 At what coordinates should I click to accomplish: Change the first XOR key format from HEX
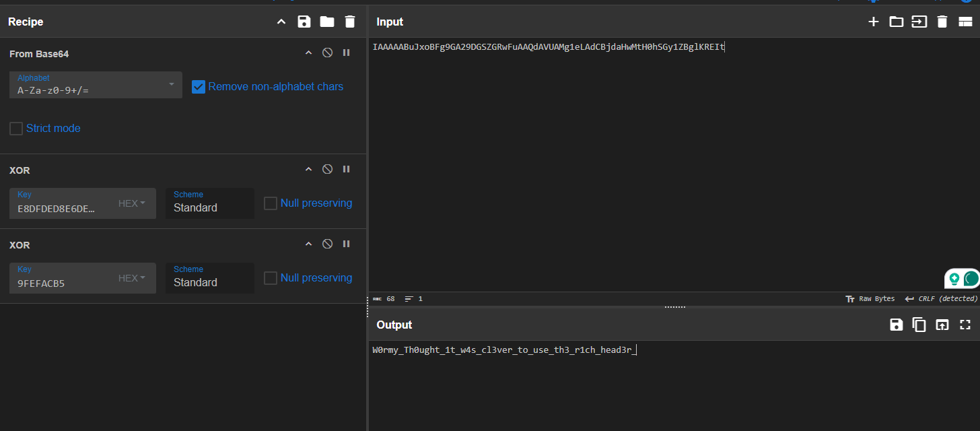(x=132, y=203)
